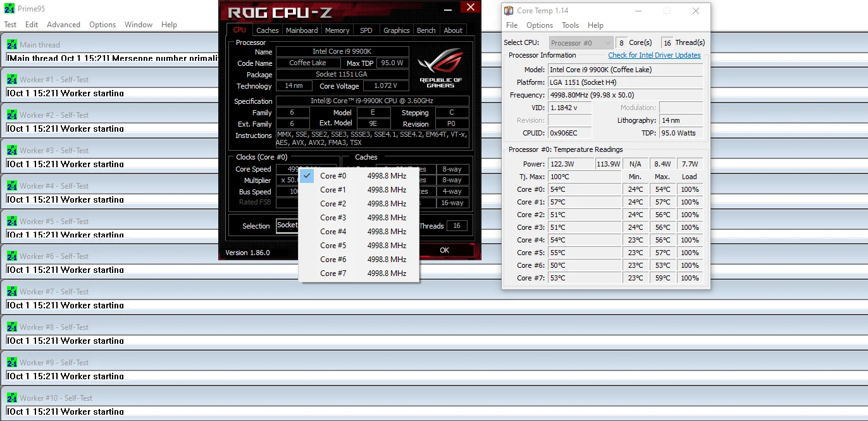Follow the Check for Intel Driver Updates link
868x421 pixels.
tap(655, 55)
